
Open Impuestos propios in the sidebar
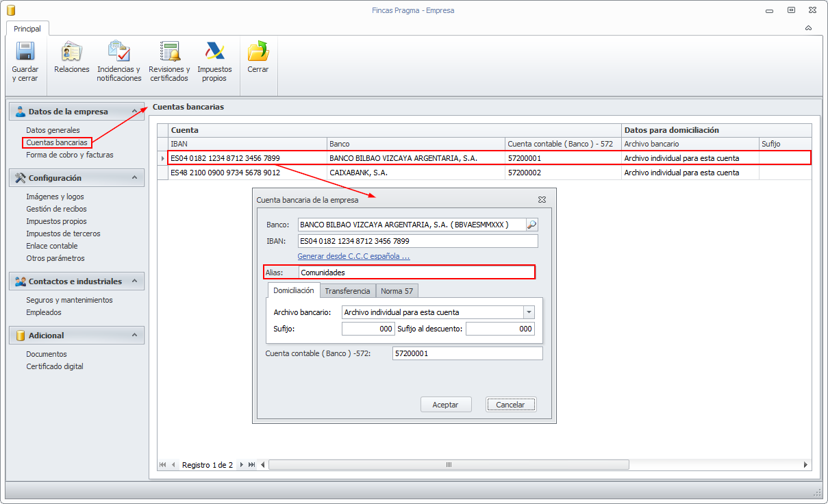[56, 221]
